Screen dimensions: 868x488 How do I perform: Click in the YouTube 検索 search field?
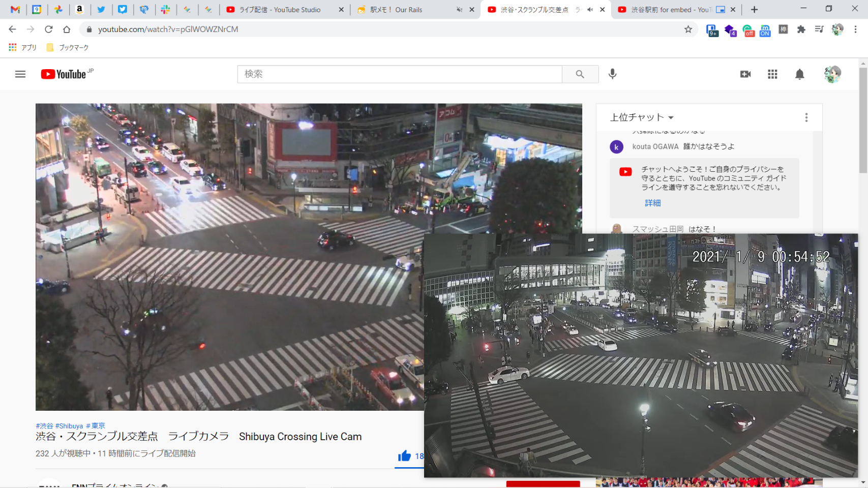(x=399, y=74)
